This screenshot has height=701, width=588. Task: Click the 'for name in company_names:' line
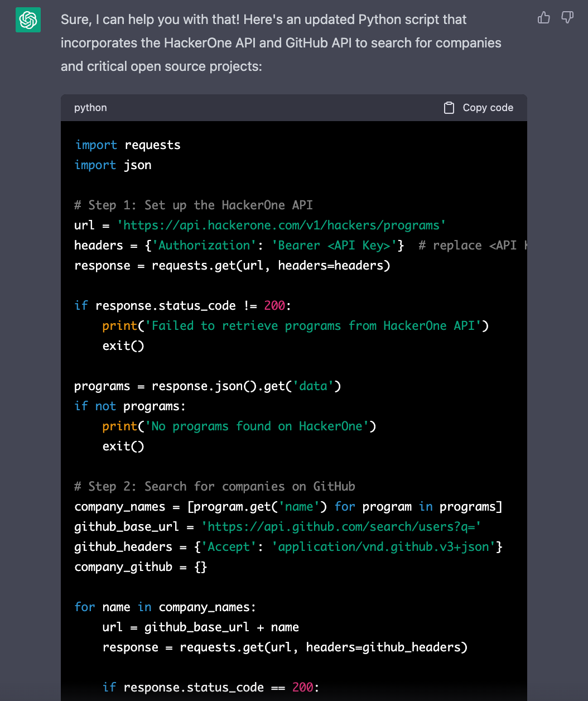click(x=165, y=607)
